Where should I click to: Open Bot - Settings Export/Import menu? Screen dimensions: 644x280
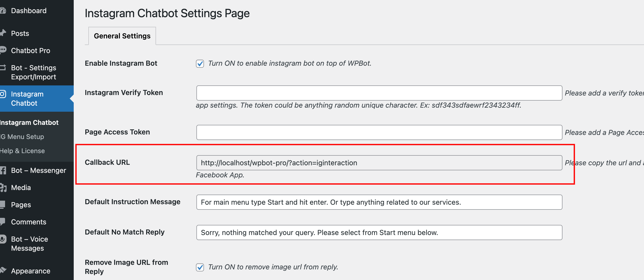(x=34, y=72)
